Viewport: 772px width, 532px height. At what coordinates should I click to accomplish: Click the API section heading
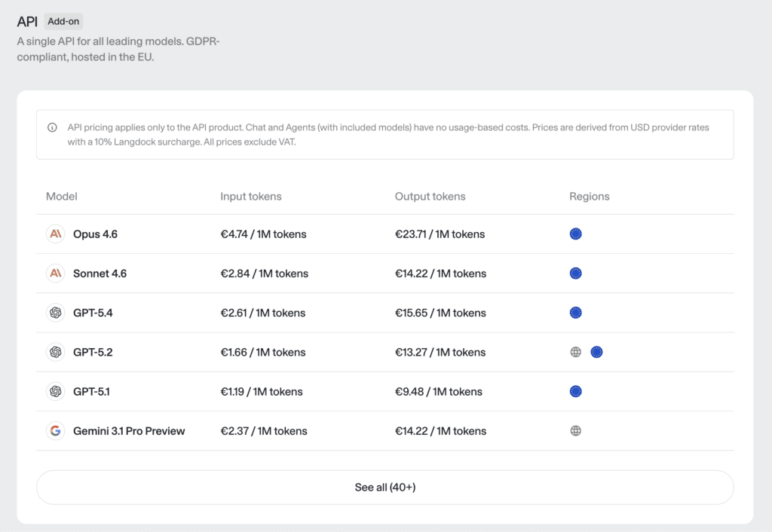[27, 22]
